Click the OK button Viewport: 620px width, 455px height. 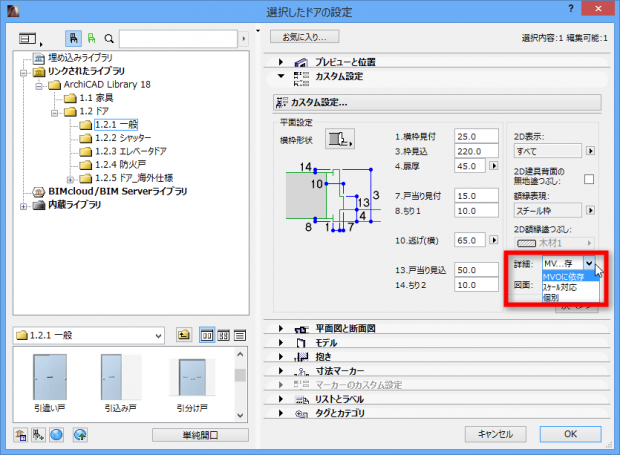[571, 434]
